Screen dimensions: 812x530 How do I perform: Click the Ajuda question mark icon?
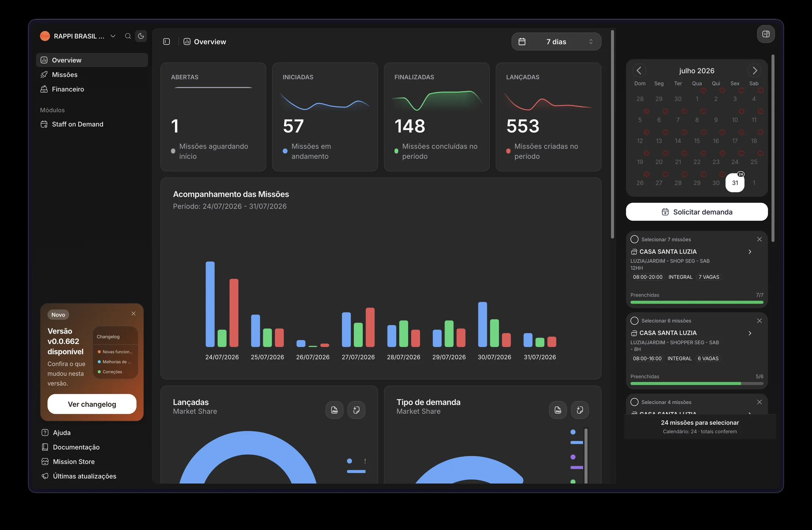(x=45, y=433)
